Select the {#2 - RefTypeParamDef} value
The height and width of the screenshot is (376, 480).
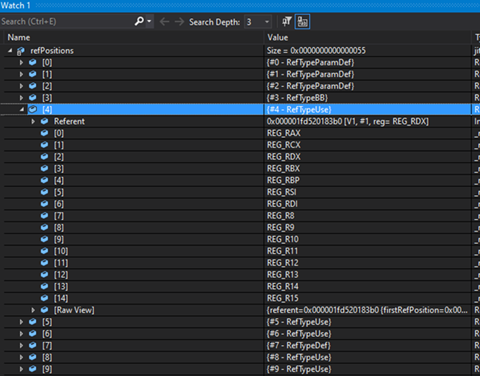(310, 86)
